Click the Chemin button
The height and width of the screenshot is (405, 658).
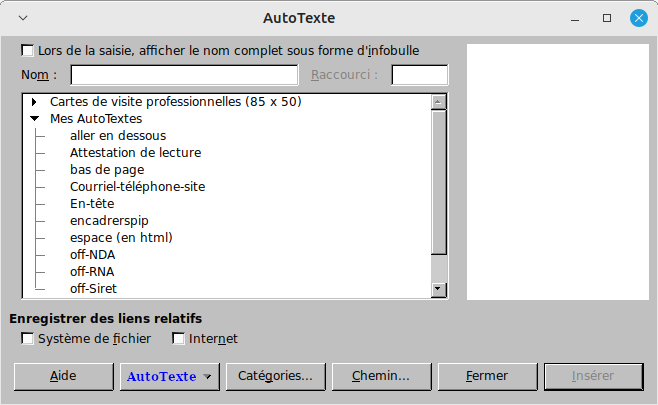[x=380, y=376]
